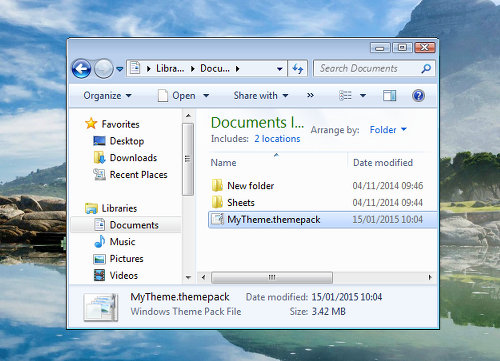
Task: Toggle the preview pane button
Action: pos(389,96)
